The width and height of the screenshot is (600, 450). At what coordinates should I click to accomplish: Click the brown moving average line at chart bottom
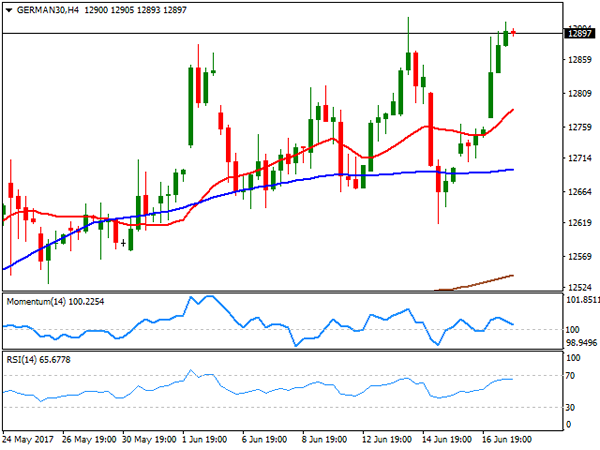coord(474,283)
